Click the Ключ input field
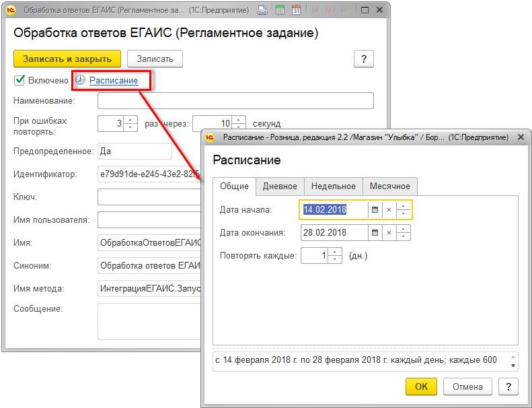 point(149,197)
